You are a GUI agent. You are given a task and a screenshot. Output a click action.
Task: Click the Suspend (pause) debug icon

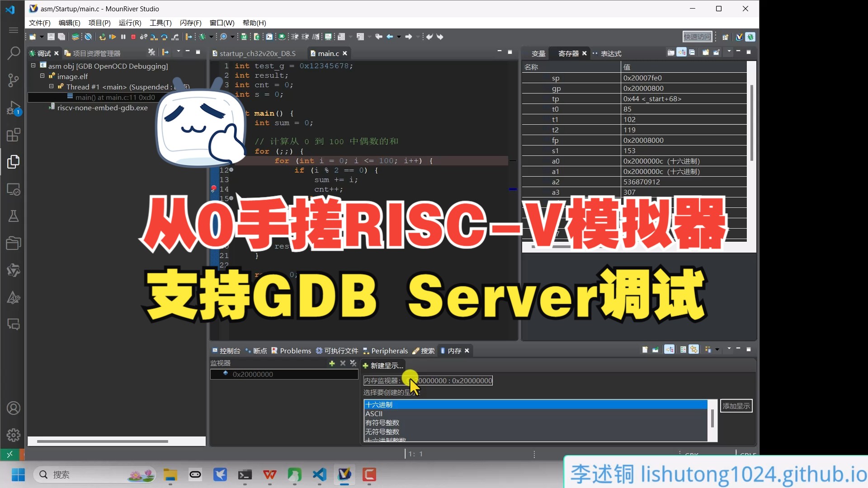tap(123, 37)
